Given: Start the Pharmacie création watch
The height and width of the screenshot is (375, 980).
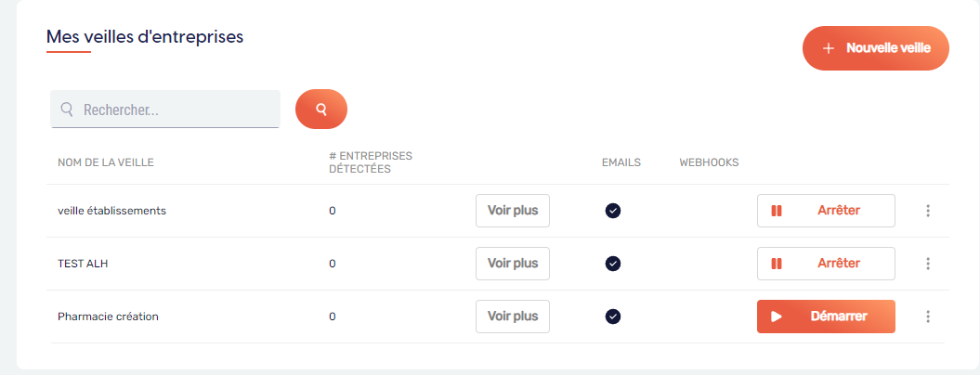Looking at the screenshot, I should click(x=826, y=317).
